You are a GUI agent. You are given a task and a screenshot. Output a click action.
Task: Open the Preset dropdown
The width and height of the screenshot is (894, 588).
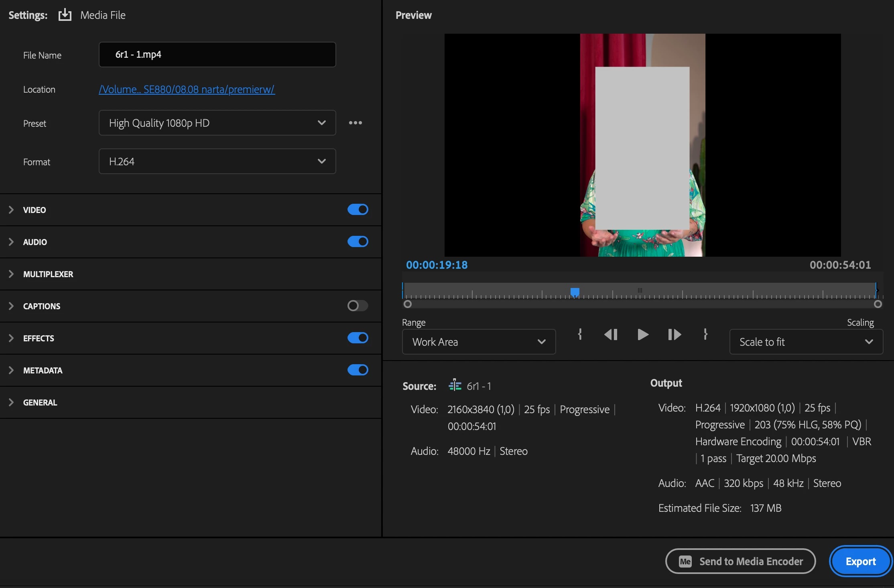coord(217,123)
